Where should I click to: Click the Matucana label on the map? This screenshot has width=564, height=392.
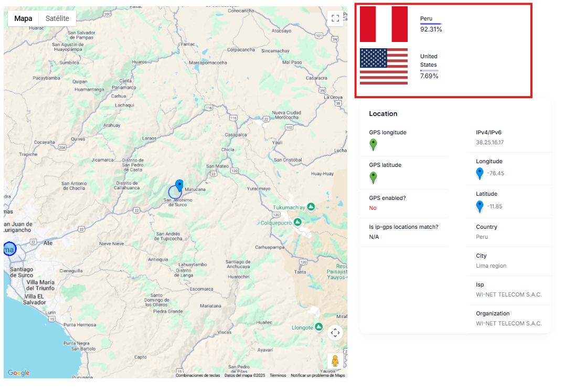point(195,189)
